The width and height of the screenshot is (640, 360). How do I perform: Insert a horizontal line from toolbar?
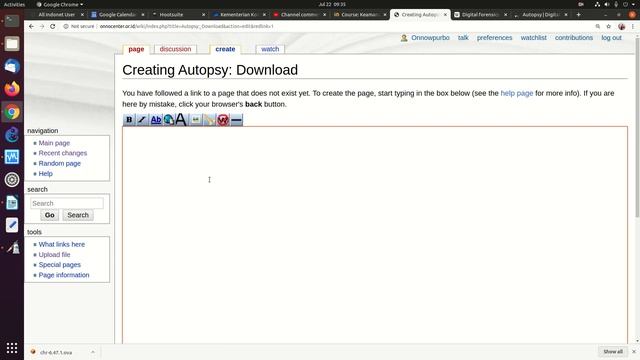[236, 120]
